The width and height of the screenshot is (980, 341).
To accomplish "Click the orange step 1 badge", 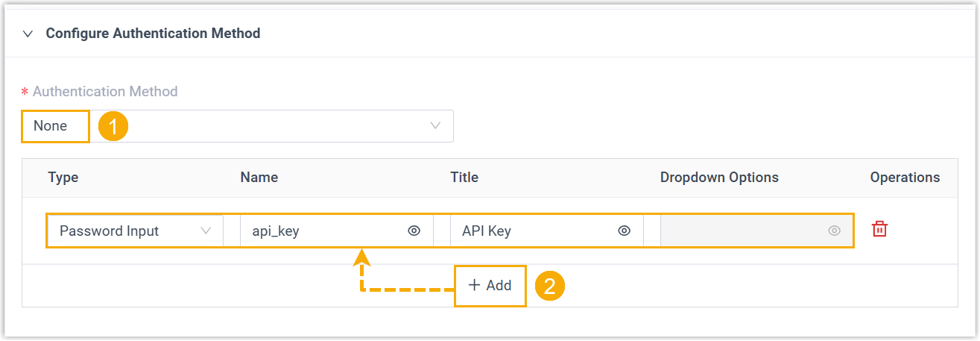I will pyautogui.click(x=113, y=126).
